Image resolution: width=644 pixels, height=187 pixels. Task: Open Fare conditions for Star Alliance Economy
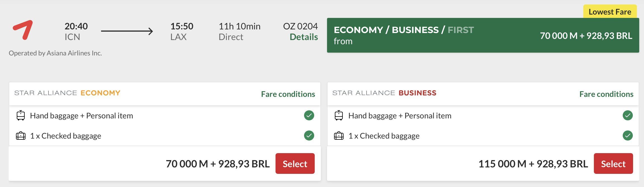click(x=288, y=94)
